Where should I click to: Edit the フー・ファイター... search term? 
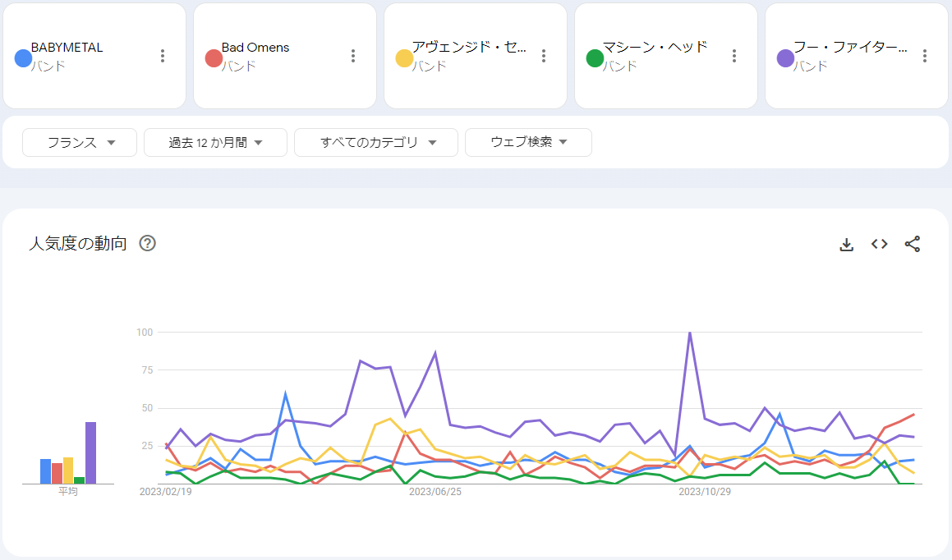click(x=851, y=48)
